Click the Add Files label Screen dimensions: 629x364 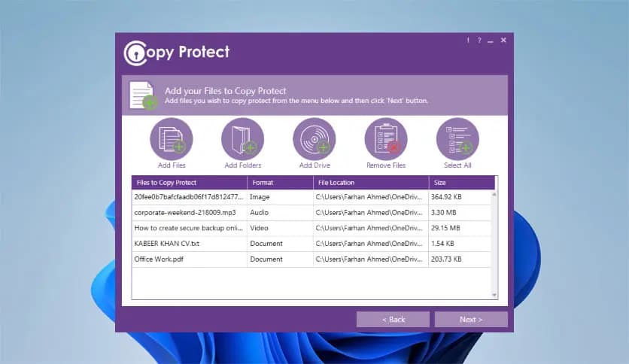coord(172,165)
